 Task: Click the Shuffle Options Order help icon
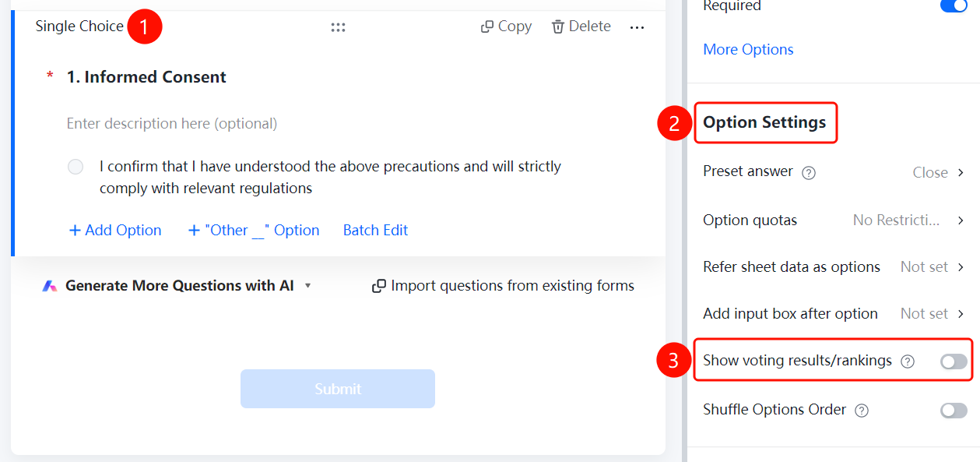pyautogui.click(x=862, y=411)
